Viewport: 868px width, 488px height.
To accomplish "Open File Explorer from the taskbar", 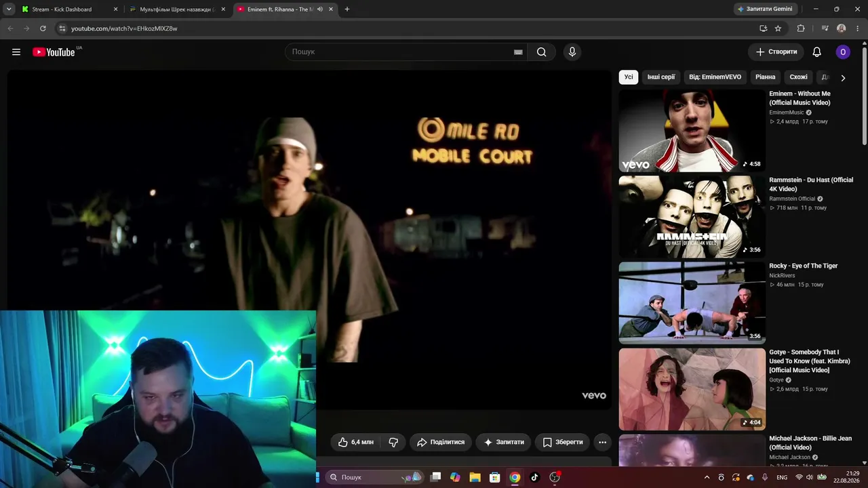I will tap(475, 477).
